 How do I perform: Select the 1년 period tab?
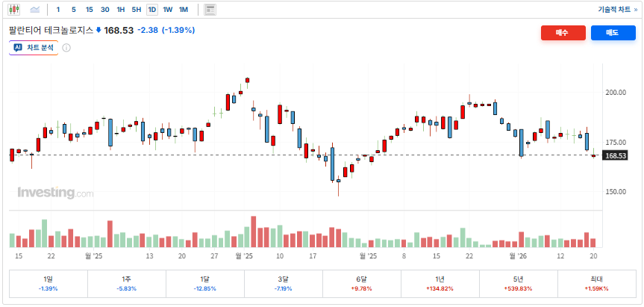pos(440,284)
